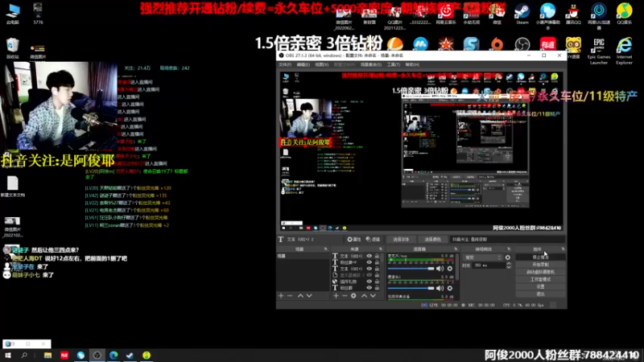Open File Explorer from the taskbar
Viewport: 644px width, 362px height.
[47, 356]
